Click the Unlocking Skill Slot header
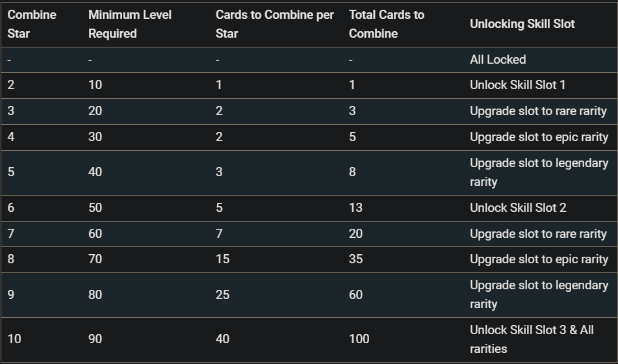This screenshot has width=618, height=364. [x=522, y=24]
